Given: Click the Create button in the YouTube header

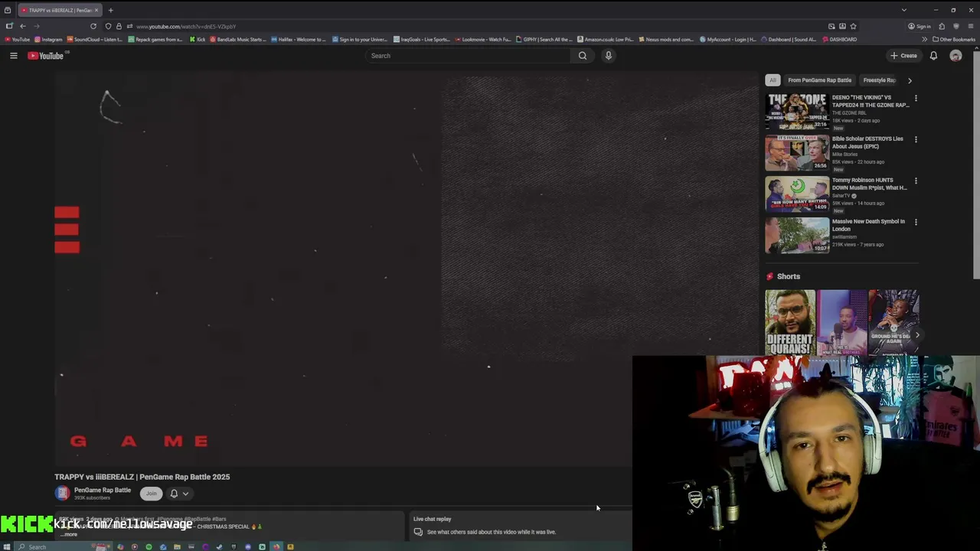Looking at the screenshot, I should 903,56.
